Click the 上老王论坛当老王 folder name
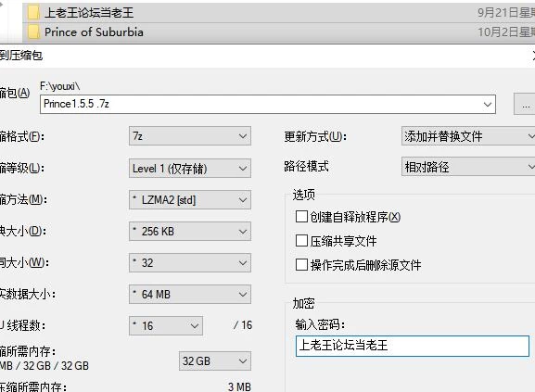The height and width of the screenshot is (392, 535). (89, 13)
